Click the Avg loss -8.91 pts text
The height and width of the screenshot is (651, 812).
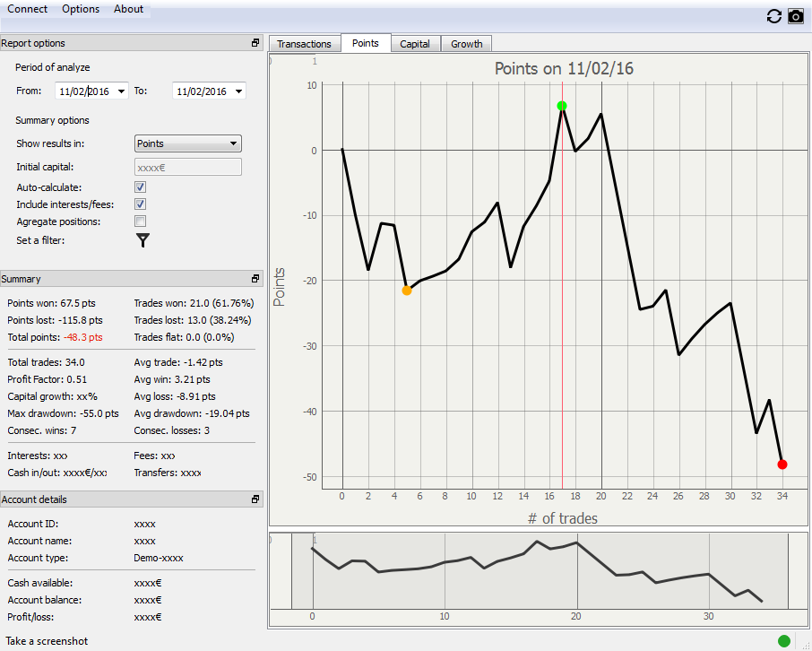175,396
